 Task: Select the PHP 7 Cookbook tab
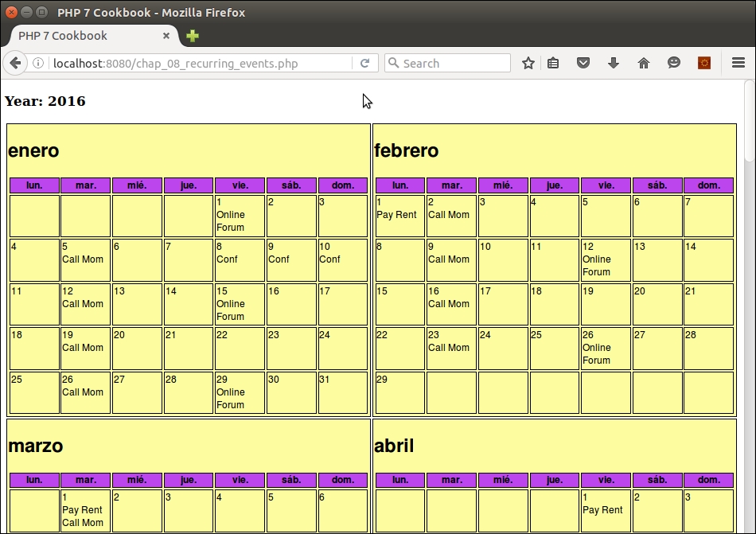[80, 36]
